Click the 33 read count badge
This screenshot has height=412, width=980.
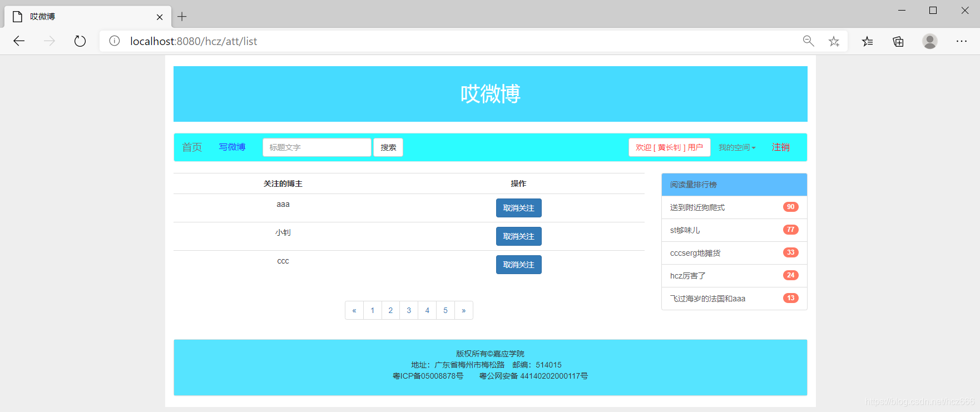point(791,252)
